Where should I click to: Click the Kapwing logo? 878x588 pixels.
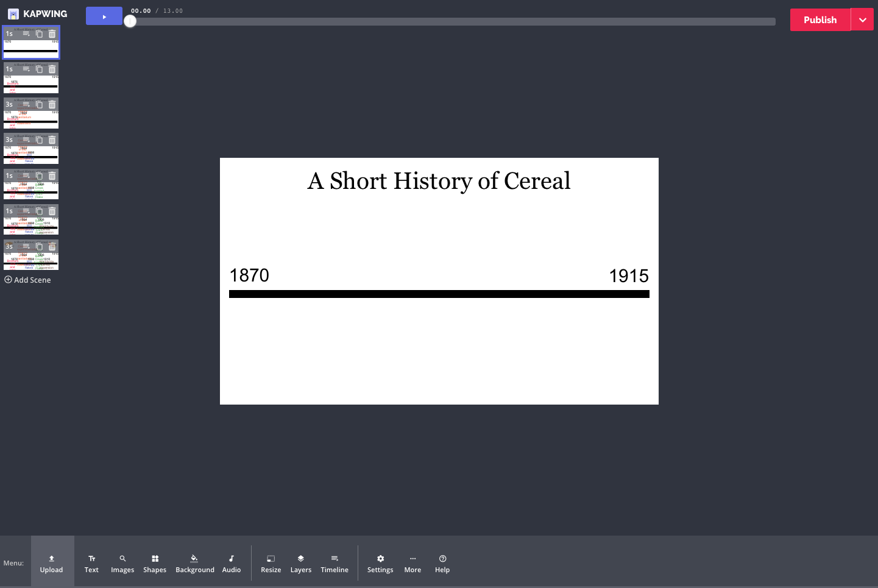[x=37, y=13]
